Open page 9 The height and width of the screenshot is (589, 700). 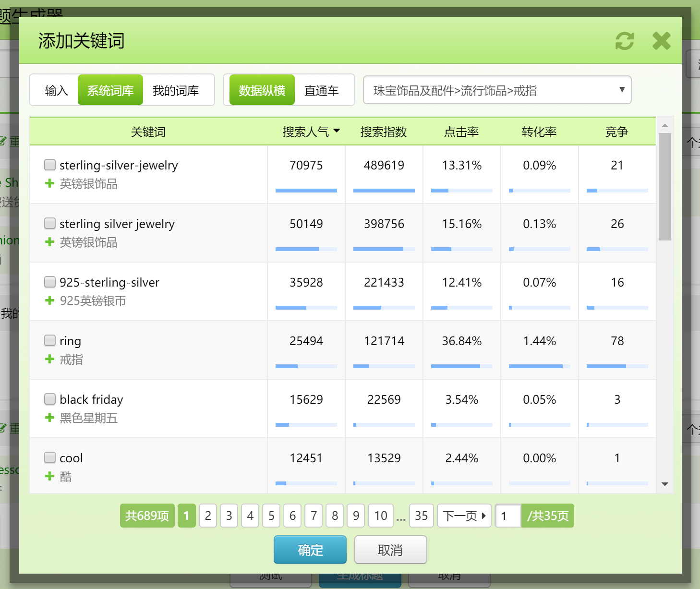click(x=356, y=516)
